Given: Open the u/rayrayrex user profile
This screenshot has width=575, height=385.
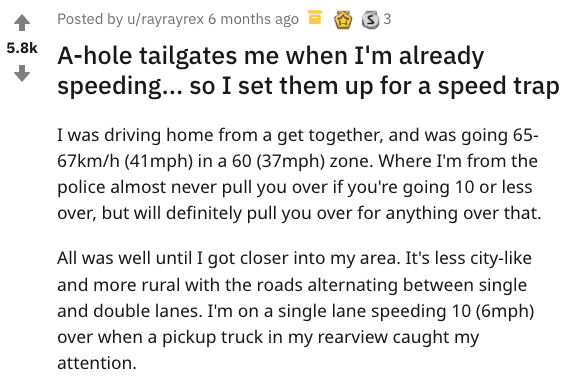Looking at the screenshot, I should [165, 19].
